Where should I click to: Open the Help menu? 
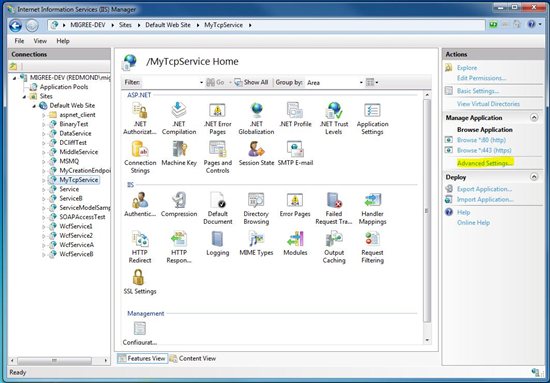(63, 41)
